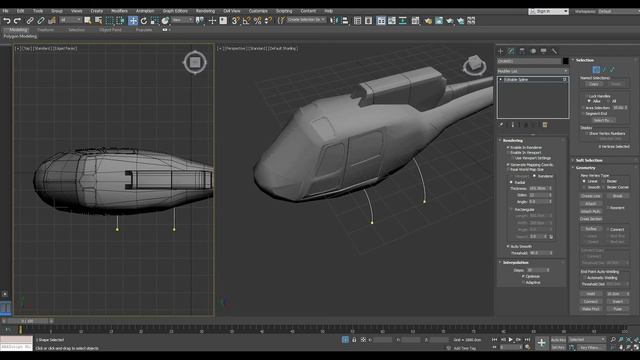Image resolution: width=640 pixels, height=360 pixels.
Task: Open the Help menu
Action: (328, 11)
